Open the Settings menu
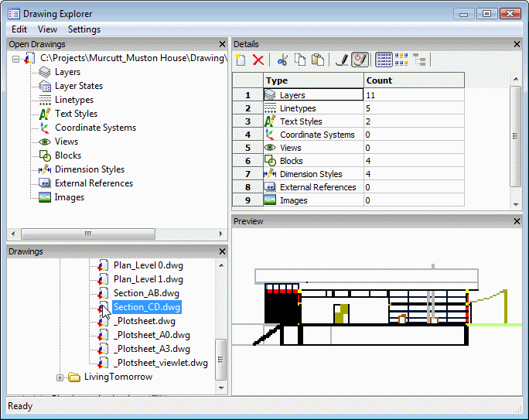The height and width of the screenshot is (420, 529). [84, 29]
